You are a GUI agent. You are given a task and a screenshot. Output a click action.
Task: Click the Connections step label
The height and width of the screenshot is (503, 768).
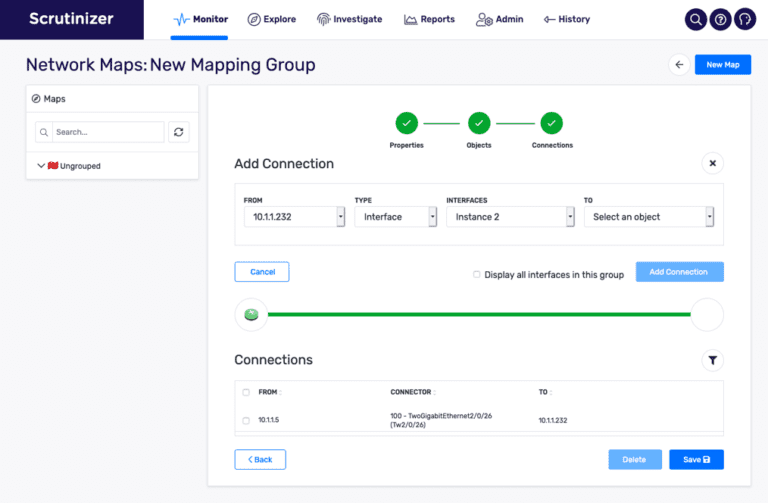click(552, 145)
